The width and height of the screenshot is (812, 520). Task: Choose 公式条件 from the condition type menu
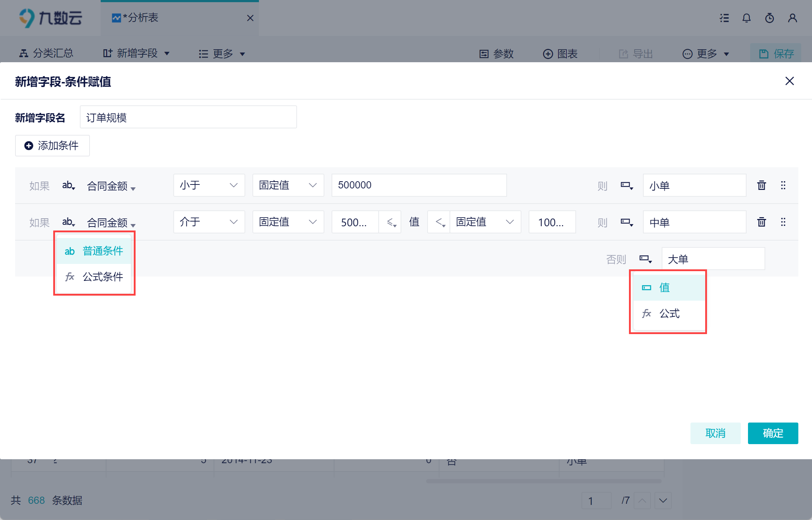pyautogui.click(x=94, y=277)
